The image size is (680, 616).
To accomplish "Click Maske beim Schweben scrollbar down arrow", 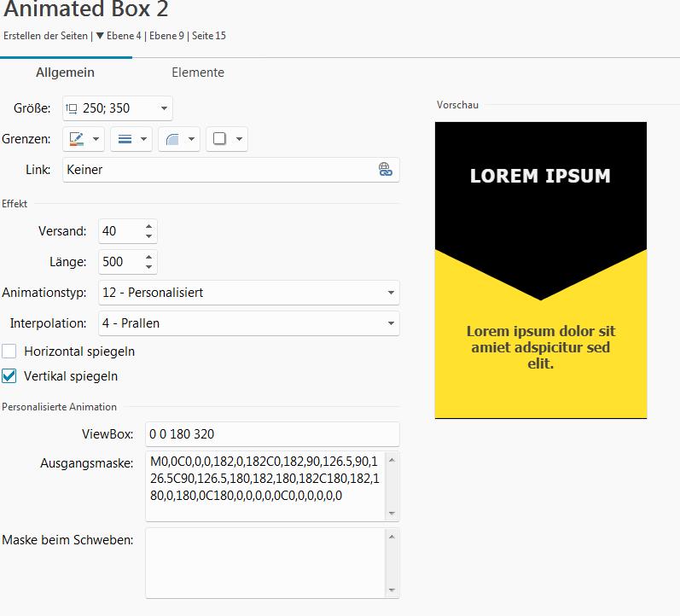I will [392, 590].
